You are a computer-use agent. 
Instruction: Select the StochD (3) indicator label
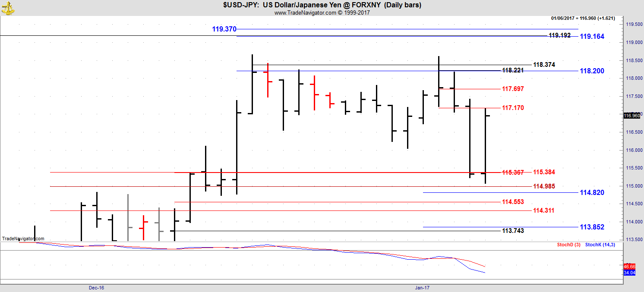click(x=568, y=245)
